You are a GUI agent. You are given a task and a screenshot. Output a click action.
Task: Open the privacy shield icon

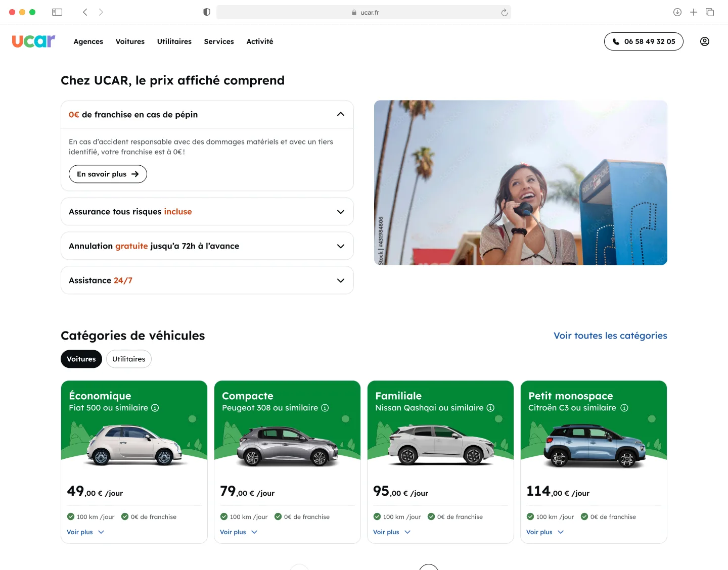coord(207,12)
